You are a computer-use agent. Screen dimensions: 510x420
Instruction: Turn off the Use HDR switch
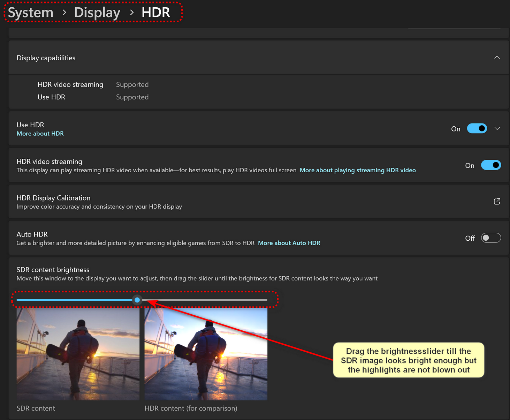477,129
